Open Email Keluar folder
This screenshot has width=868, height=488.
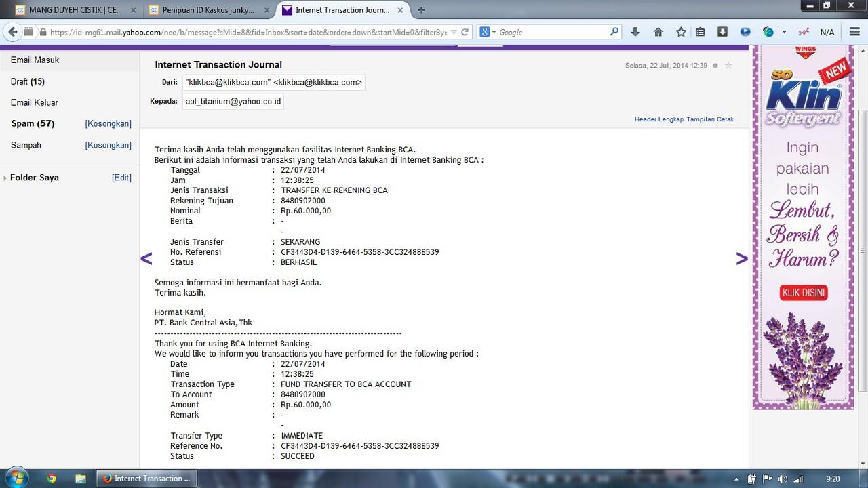(x=34, y=102)
